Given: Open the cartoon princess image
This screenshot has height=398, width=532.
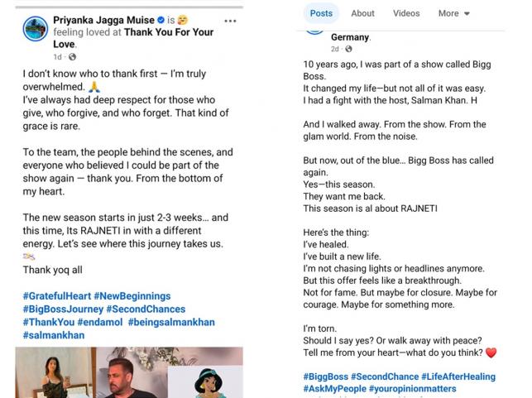Looking at the screenshot, I should point(204,379).
